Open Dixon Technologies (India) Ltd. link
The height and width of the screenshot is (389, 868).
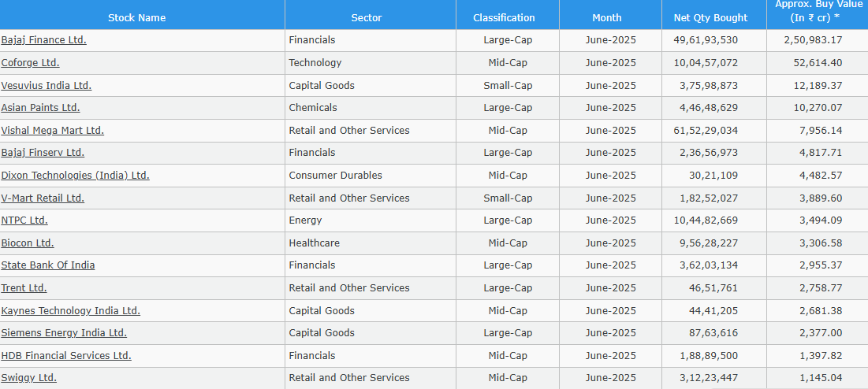[x=75, y=176]
